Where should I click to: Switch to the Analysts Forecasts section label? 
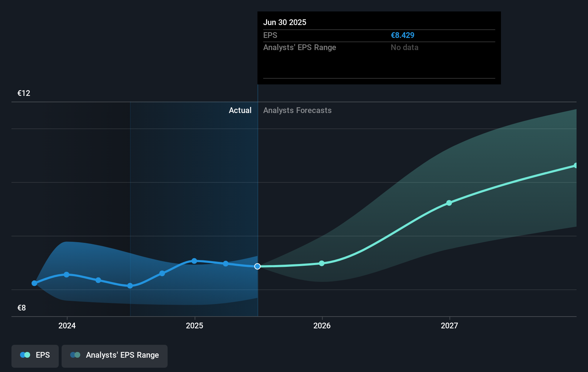tap(297, 110)
